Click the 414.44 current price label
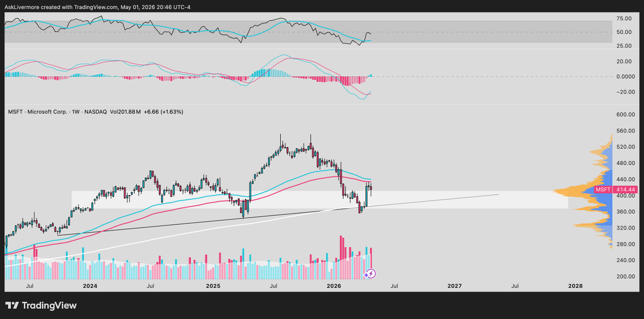 pyautogui.click(x=625, y=190)
